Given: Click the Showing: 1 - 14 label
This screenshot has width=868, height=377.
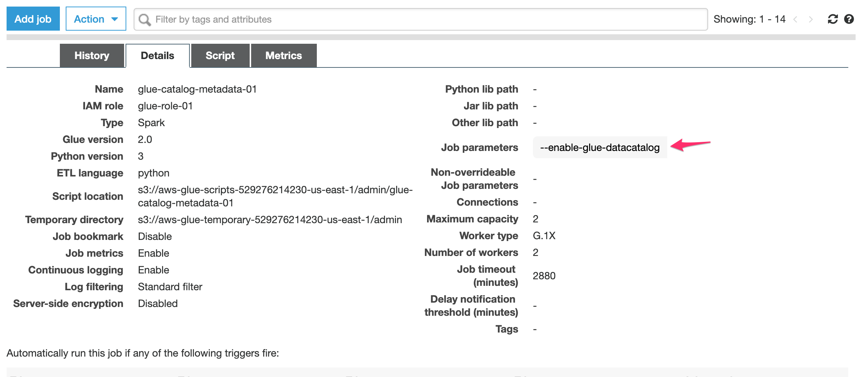Looking at the screenshot, I should pyautogui.click(x=749, y=19).
